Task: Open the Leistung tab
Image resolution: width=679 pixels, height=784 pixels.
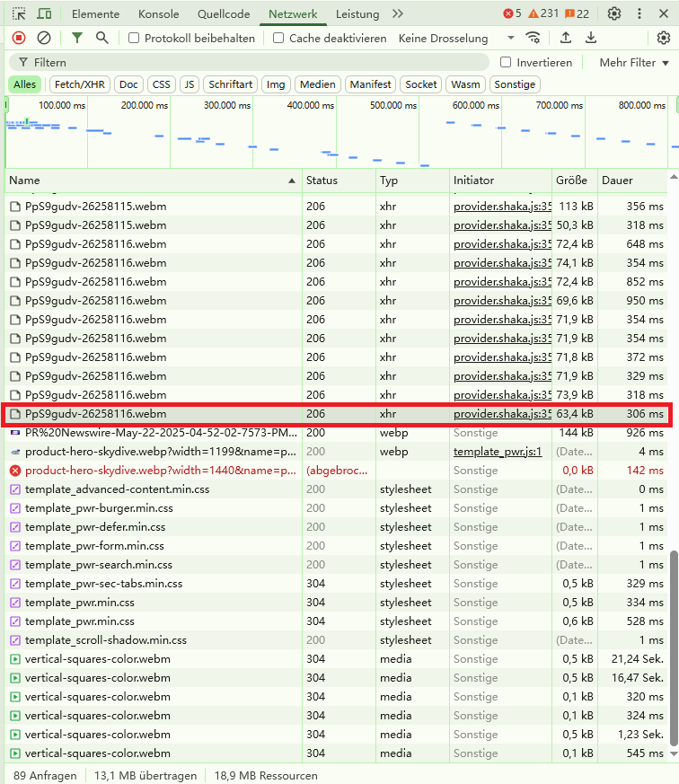Action: 357,14
